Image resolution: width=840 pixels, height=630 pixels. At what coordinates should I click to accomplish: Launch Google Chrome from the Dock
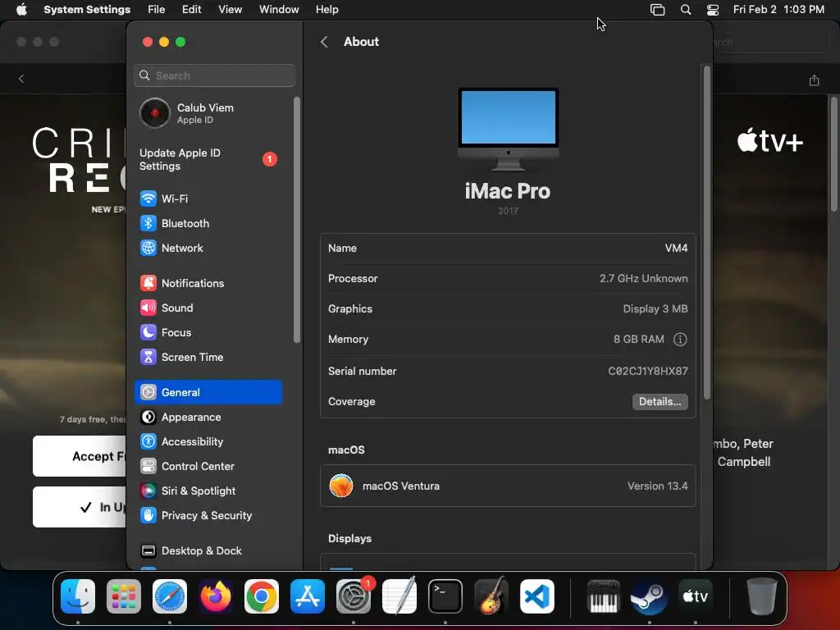[262, 597]
